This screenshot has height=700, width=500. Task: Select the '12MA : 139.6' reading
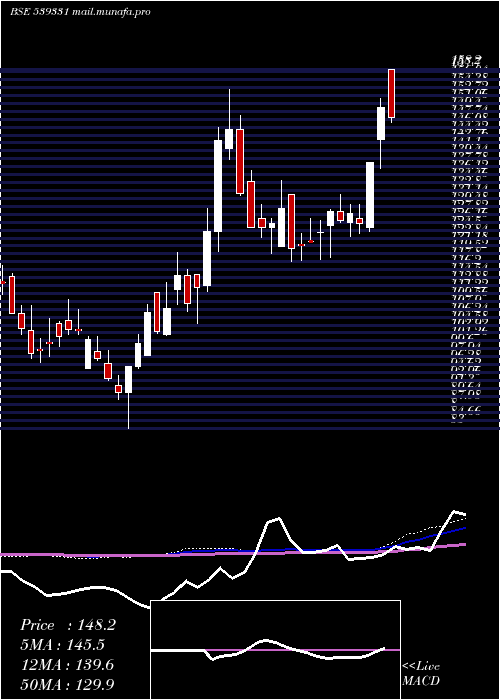67,665
